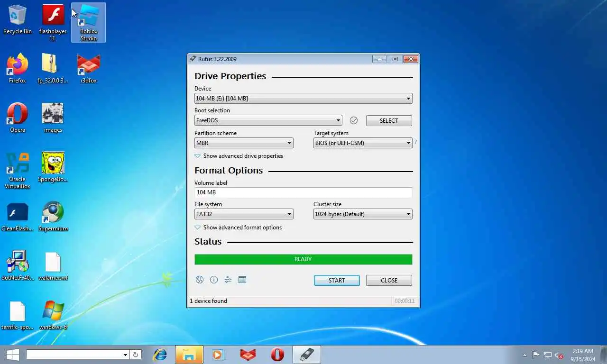Viewport: 607px width, 364px height.
Task: Click the '1 device found' status text
Action: pyautogui.click(x=208, y=301)
